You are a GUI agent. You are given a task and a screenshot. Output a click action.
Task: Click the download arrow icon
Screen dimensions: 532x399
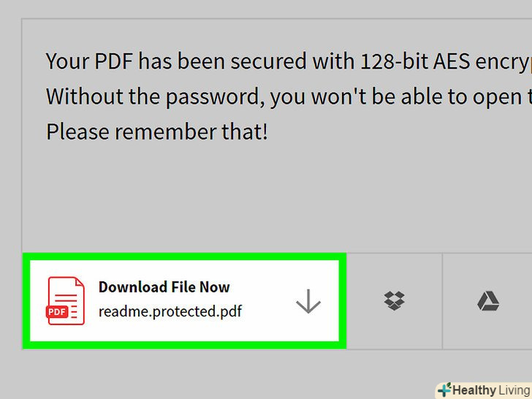pyautogui.click(x=308, y=300)
